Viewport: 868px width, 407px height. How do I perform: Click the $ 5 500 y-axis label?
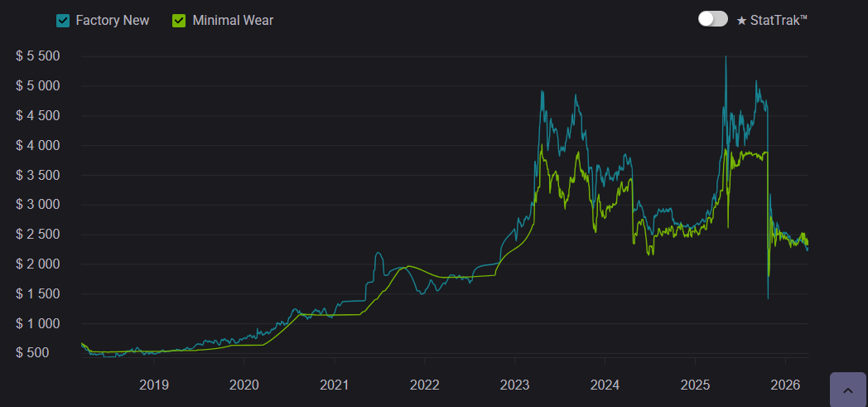38,56
